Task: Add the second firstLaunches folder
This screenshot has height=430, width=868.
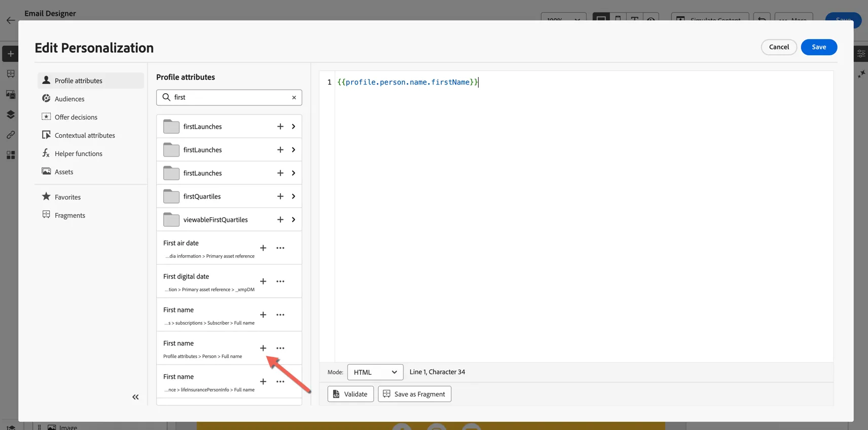Action: tap(280, 150)
